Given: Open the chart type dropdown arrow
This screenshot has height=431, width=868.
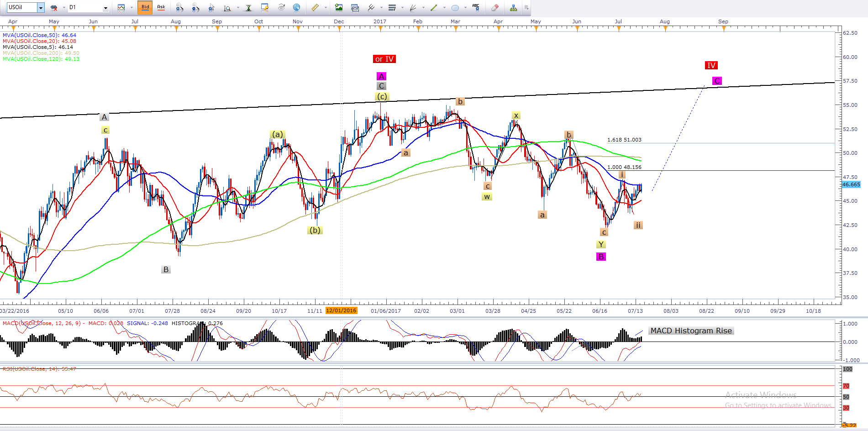Looking at the screenshot, I should (x=132, y=7).
